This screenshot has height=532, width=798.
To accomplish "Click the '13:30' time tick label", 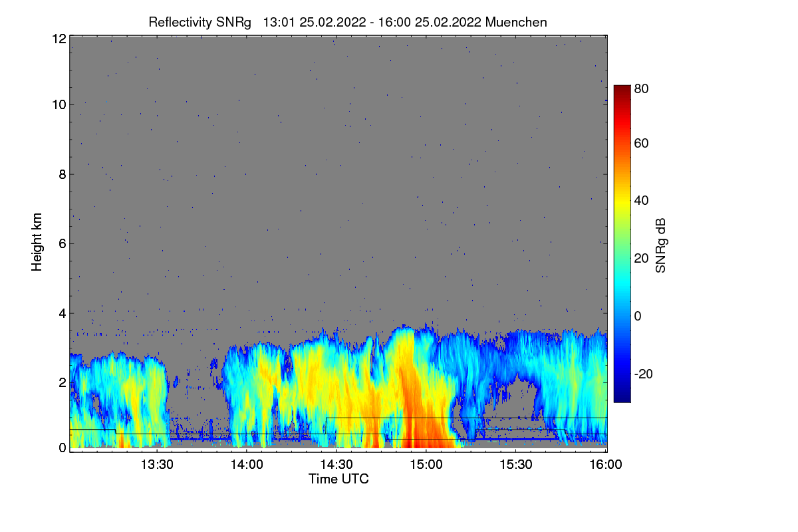I will tap(157, 465).
